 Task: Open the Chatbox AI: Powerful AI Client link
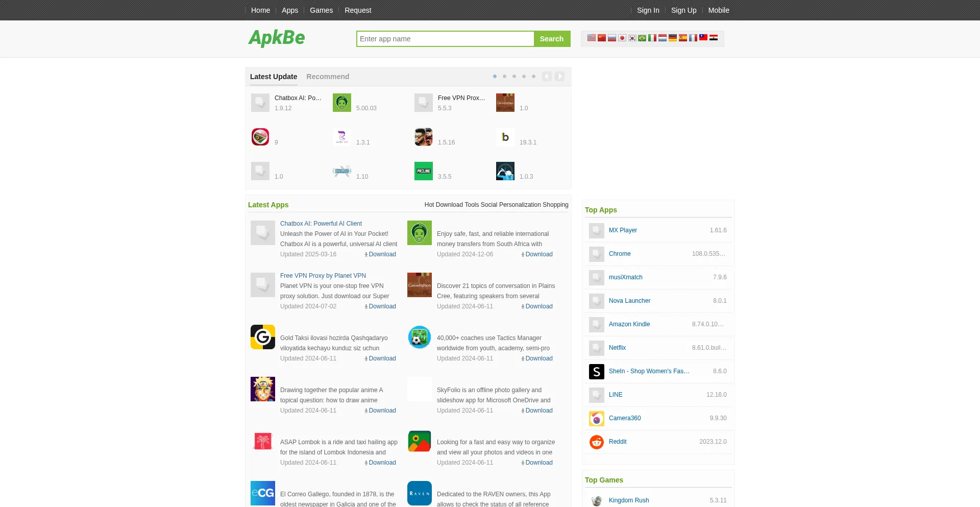click(321, 223)
